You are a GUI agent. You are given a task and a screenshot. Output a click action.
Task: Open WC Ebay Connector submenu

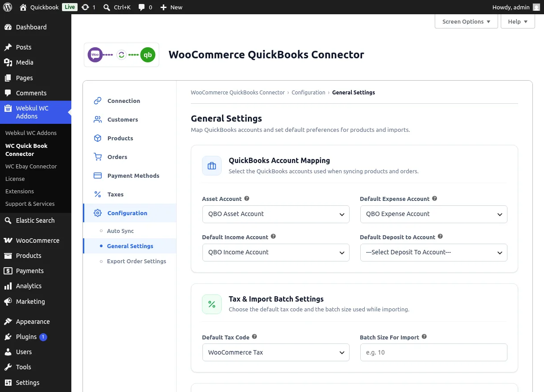coord(31,166)
